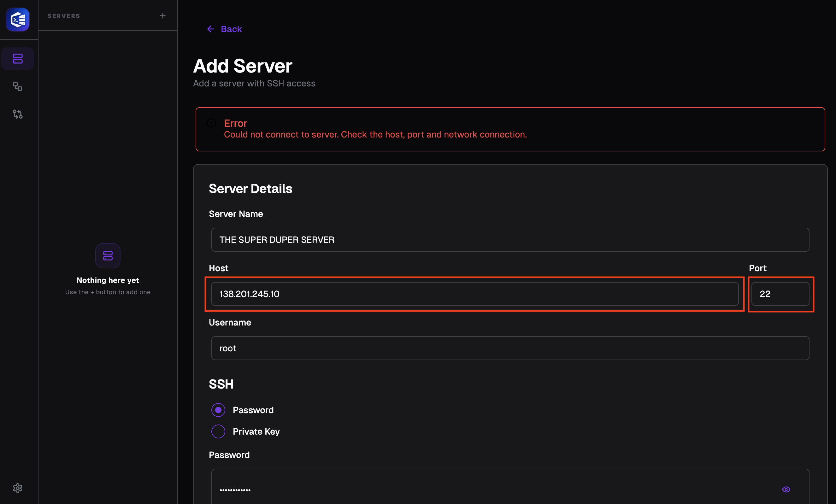836x504 pixels.
Task: Focus the Port input field
Action: tap(780, 294)
